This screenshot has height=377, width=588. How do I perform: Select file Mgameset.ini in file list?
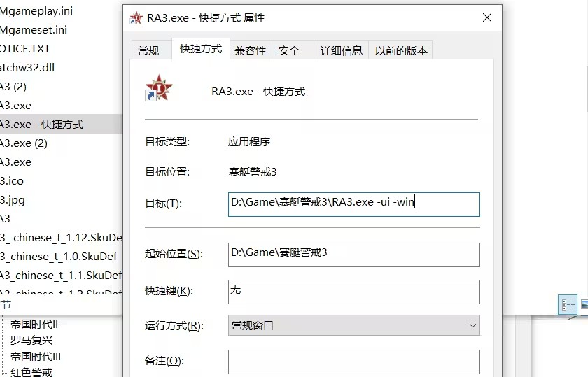[x=34, y=30]
